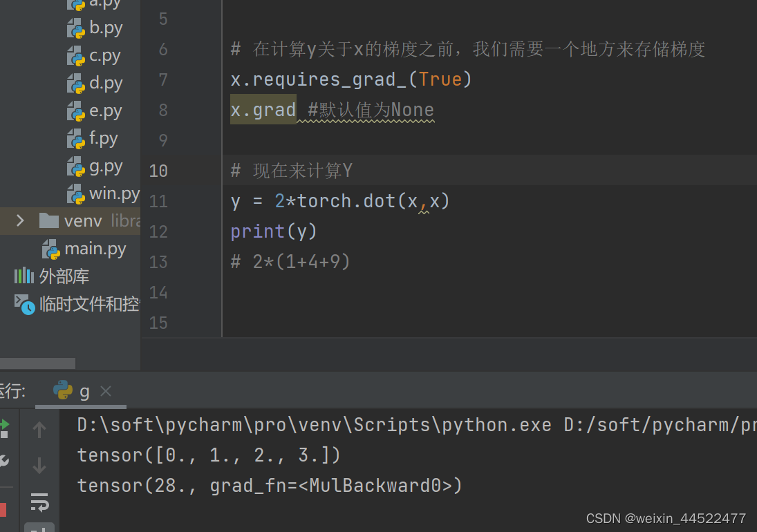Screen dimensions: 757x532
Task: Open run settings wrench icon
Action: [4, 461]
